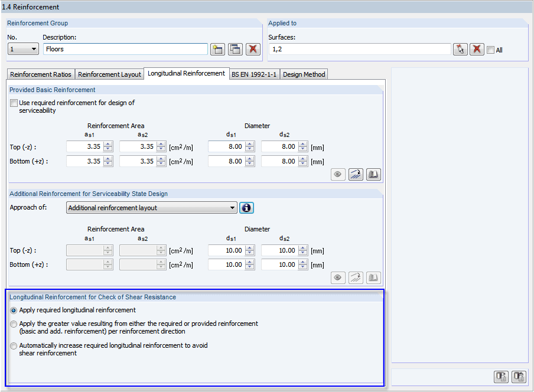
Task: Use stepper of basic Bottom as2 area
Action: point(161,161)
